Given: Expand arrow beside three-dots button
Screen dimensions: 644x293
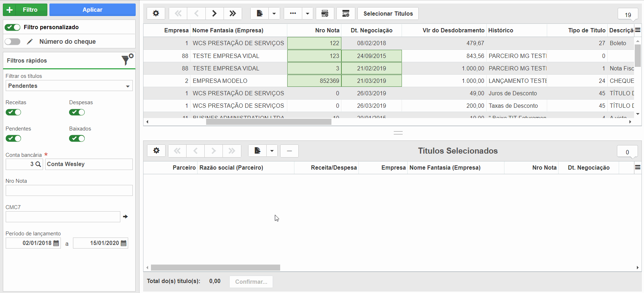Looking at the screenshot, I should [x=308, y=14].
